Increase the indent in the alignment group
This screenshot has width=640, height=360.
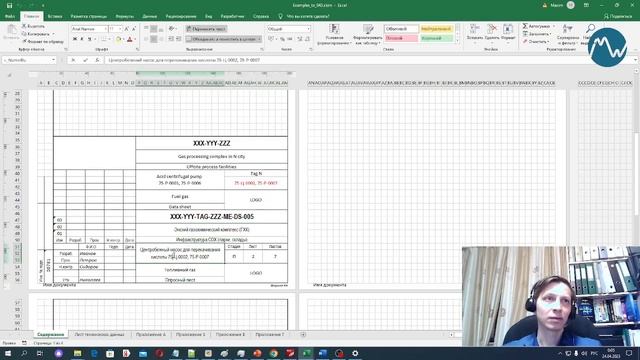(178, 39)
